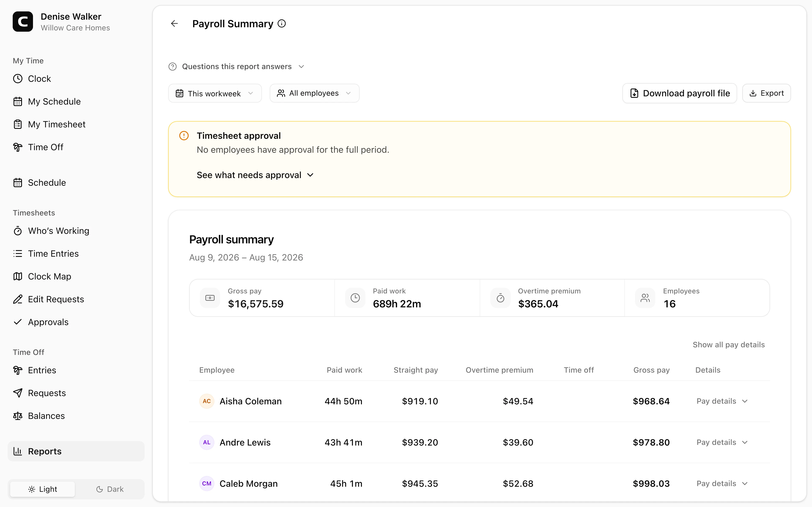Click the back arrow beside Payroll Summary
Viewport: 812px width, 507px height.
[x=174, y=23]
